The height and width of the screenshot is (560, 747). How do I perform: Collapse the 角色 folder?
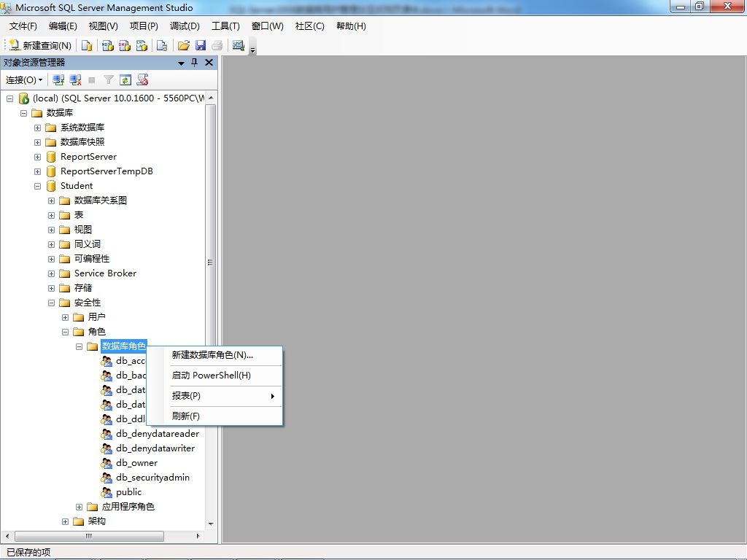[x=65, y=332]
